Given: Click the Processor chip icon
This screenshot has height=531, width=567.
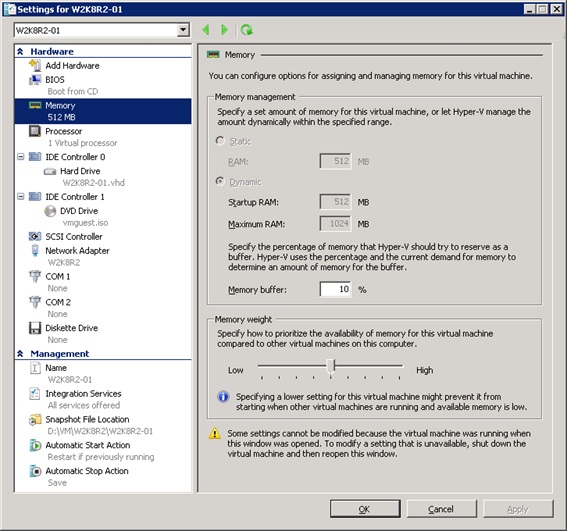Looking at the screenshot, I should point(35,131).
